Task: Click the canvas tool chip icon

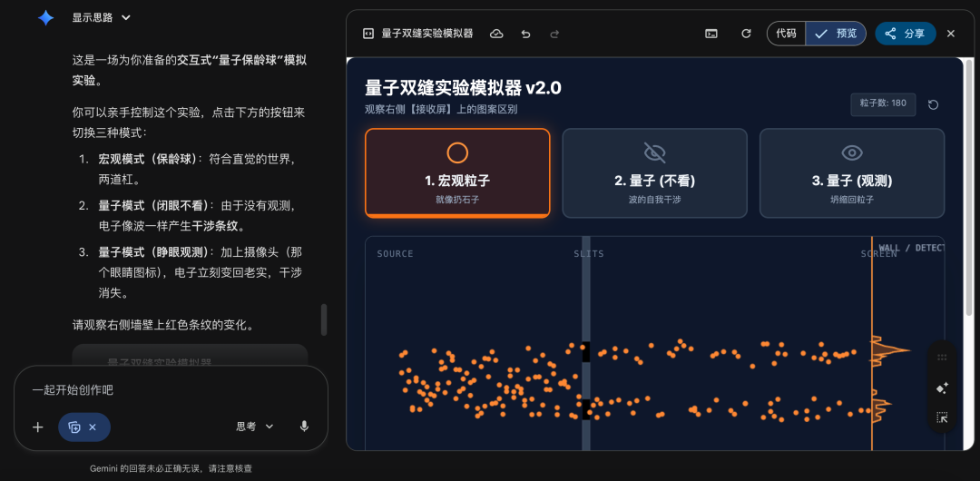Action: [x=74, y=427]
